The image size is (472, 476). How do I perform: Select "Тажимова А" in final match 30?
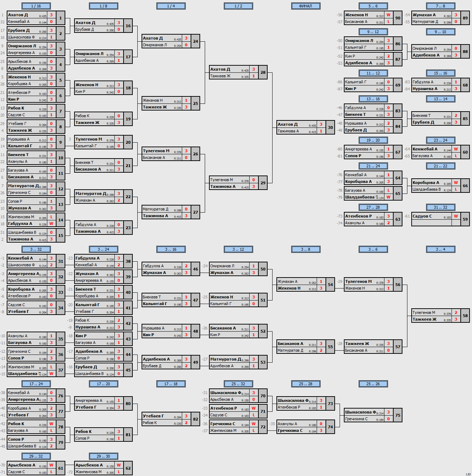[x=288, y=131]
